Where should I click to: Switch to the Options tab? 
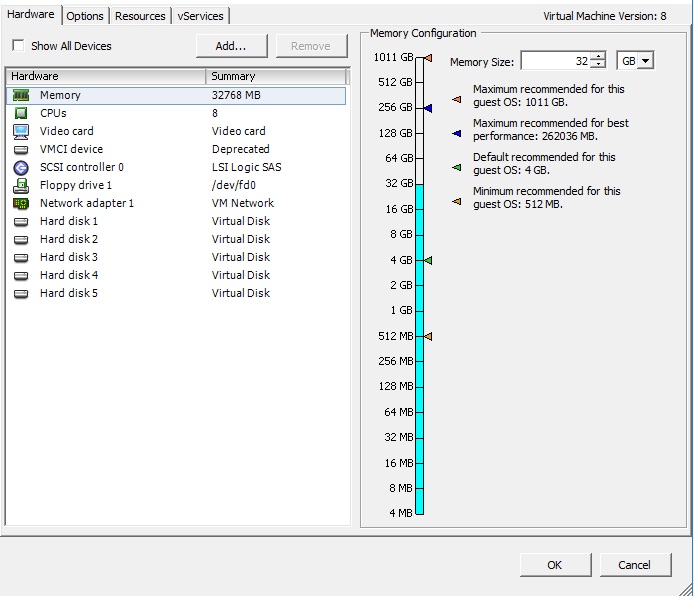coord(85,16)
